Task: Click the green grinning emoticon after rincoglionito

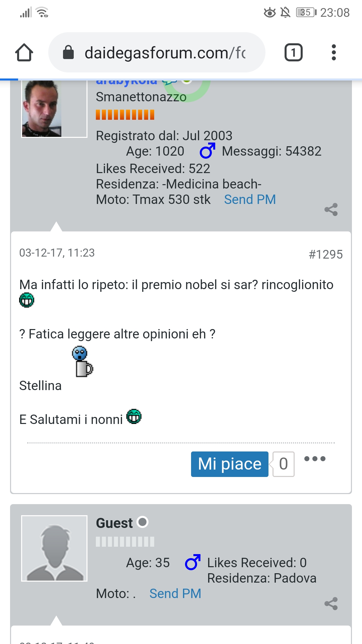Action: [26, 300]
